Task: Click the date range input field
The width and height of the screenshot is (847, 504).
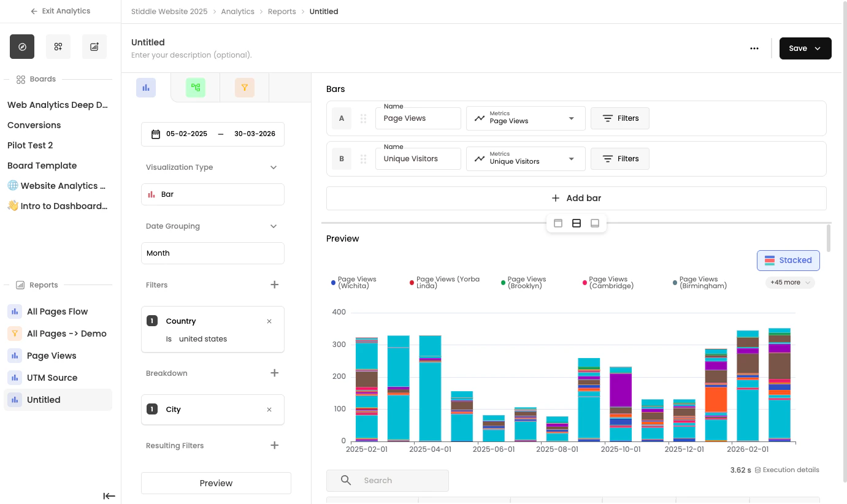Action: [212, 134]
